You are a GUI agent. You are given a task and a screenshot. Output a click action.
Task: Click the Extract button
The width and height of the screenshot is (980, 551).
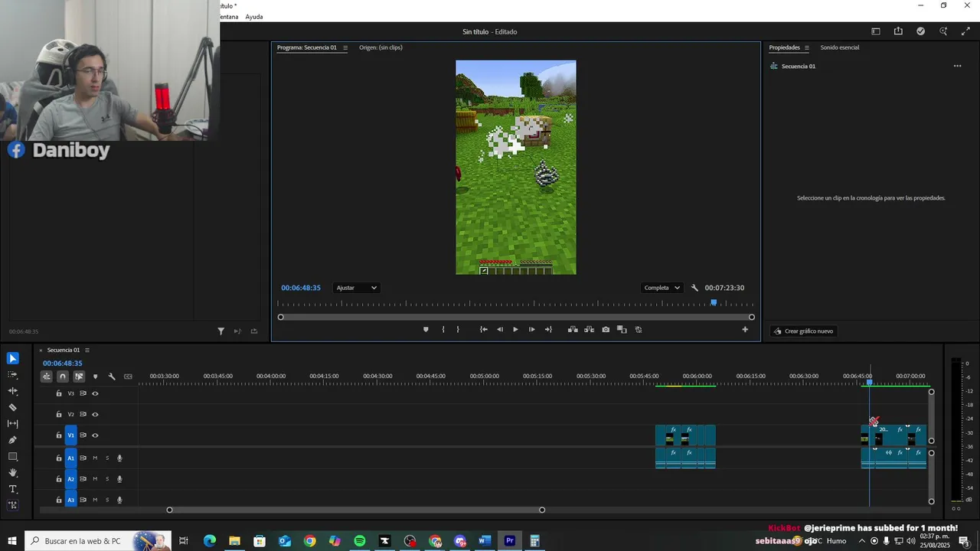coord(589,330)
